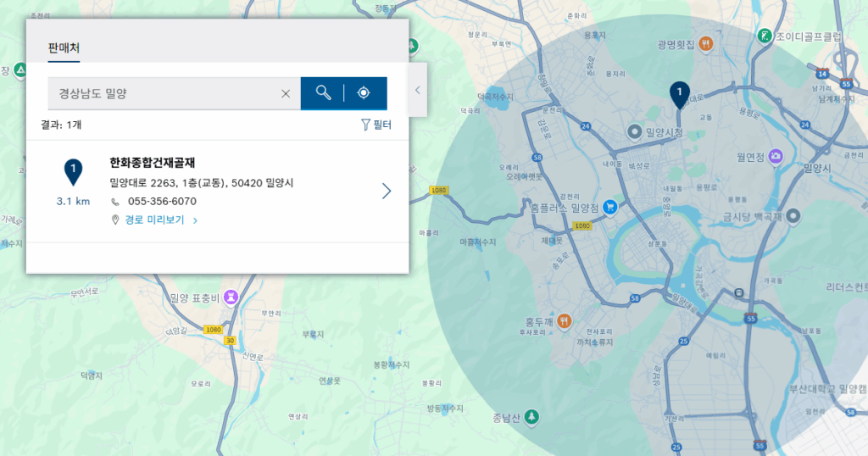Click the 종남산 mountain tree icon

click(x=531, y=417)
